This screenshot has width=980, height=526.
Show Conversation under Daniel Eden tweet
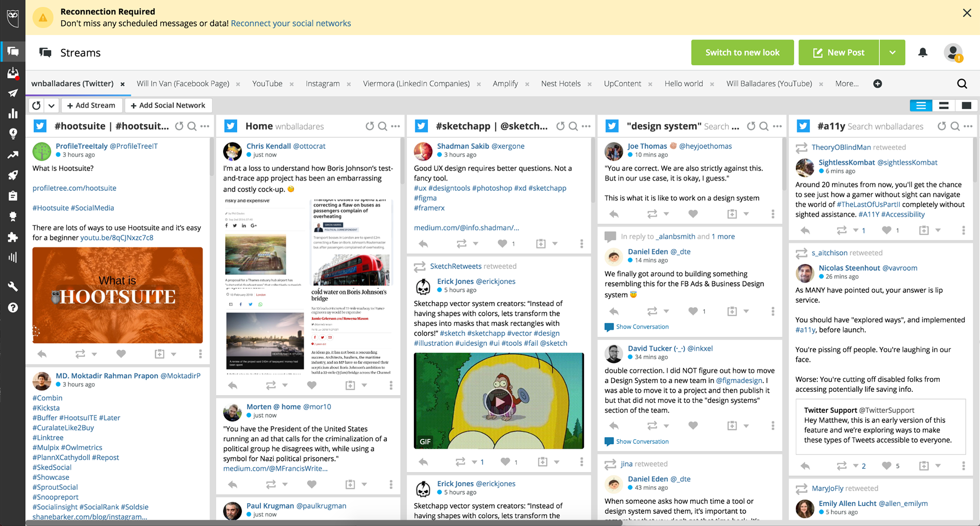(x=636, y=327)
